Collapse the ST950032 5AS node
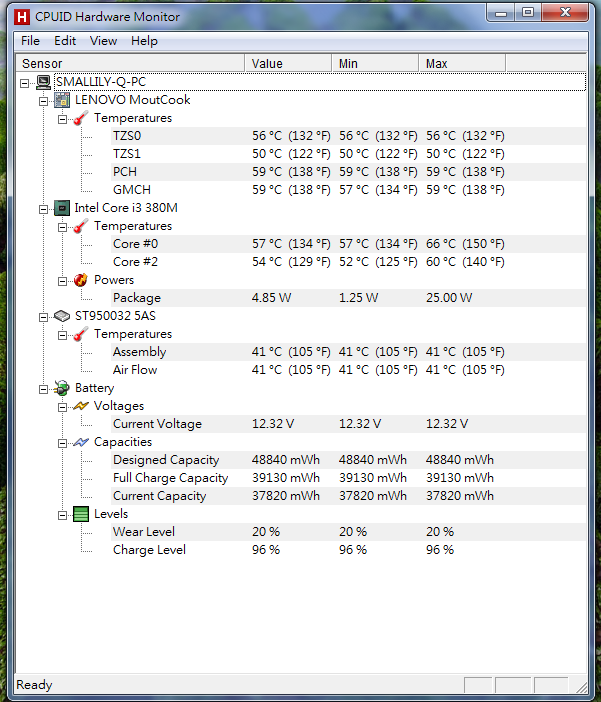 point(43,317)
